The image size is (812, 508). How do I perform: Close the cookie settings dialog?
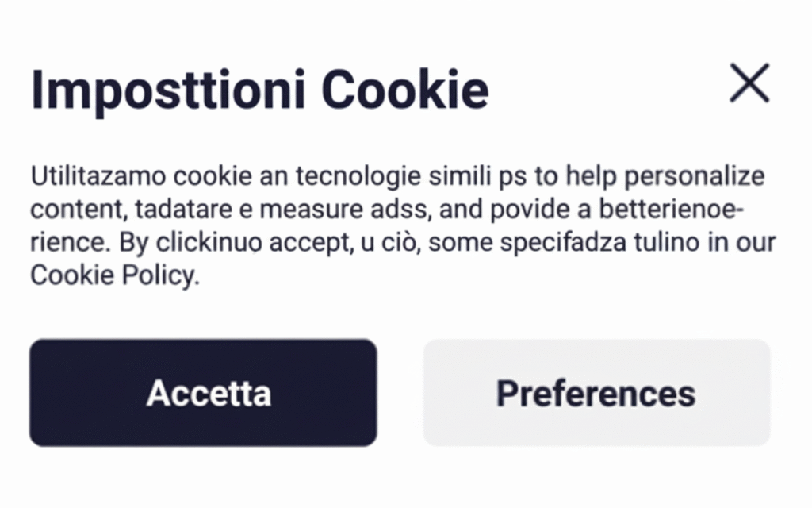point(749,83)
